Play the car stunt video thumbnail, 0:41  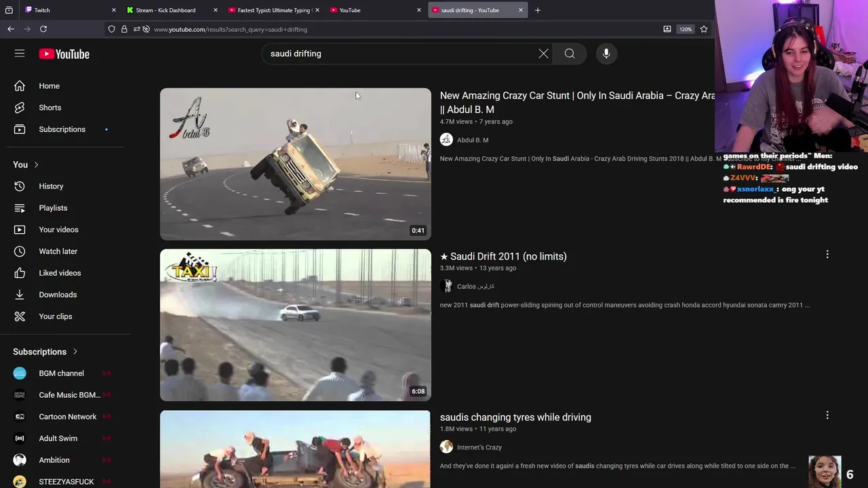coord(296,164)
